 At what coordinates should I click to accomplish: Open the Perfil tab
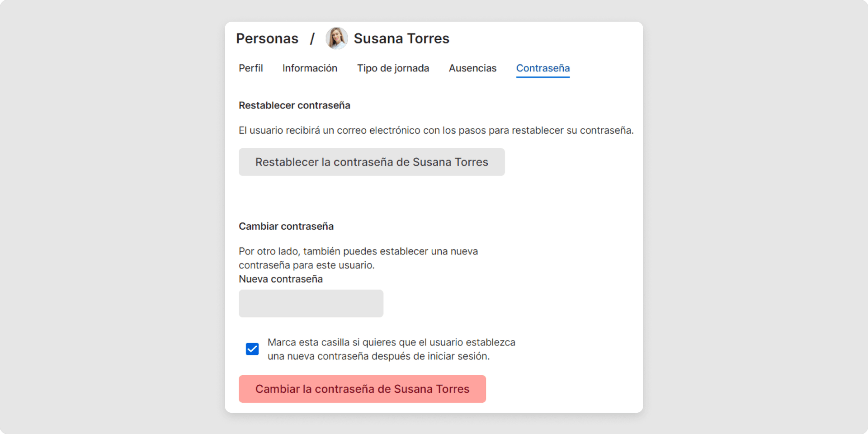(x=250, y=68)
